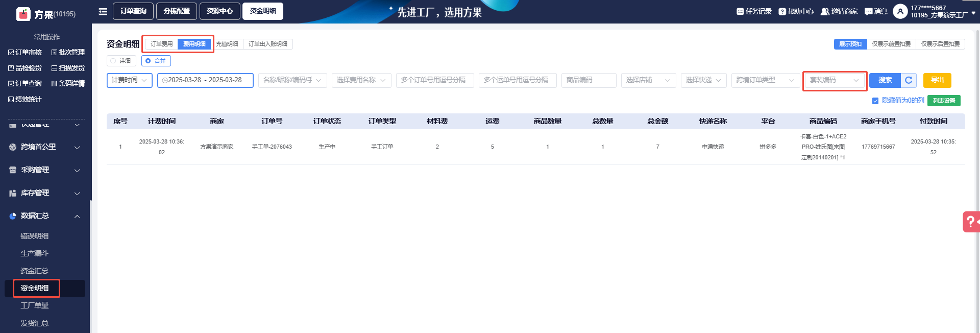The image size is (980, 333).
Task: Open the 消息 messages icon
Action: click(x=868, y=11)
